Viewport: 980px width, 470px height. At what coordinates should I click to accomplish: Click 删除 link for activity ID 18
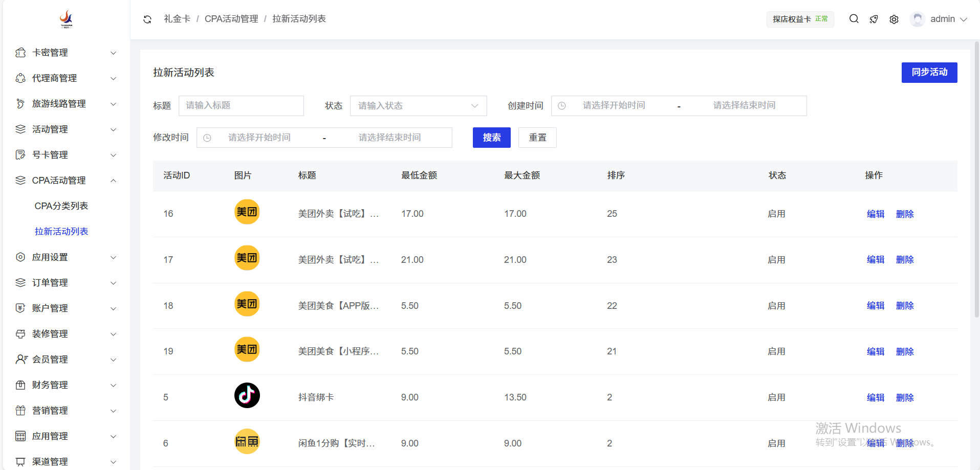coord(904,306)
